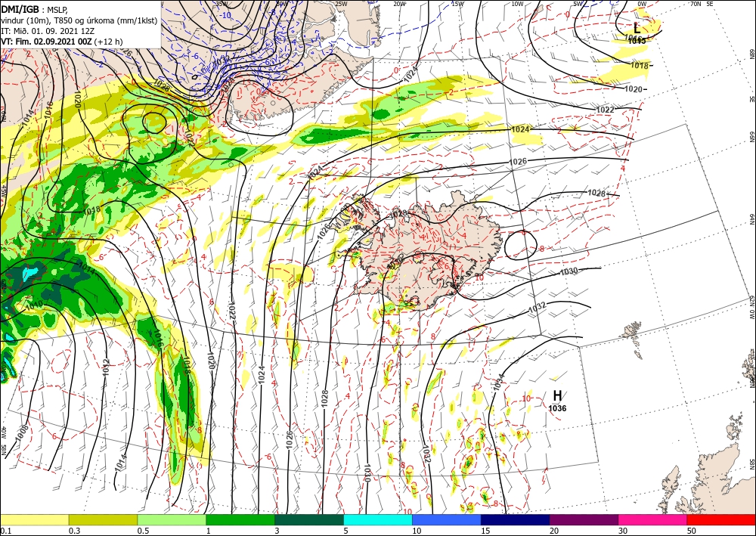This screenshot has width=756, height=536.
Task: Click the '35W' longitude label
Action: click(222, 4)
